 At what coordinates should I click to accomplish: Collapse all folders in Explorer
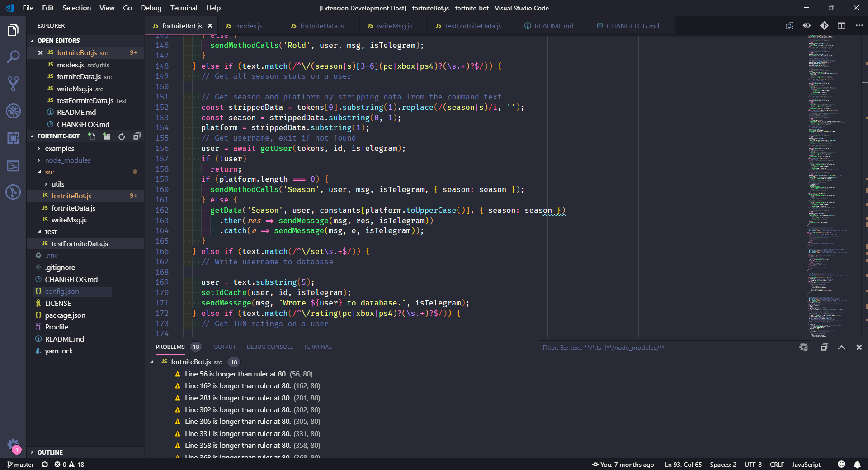(137, 136)
